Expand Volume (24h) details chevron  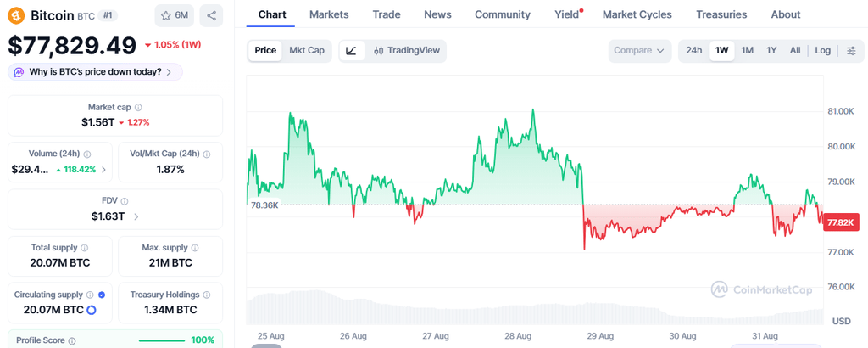pos(103,170)
